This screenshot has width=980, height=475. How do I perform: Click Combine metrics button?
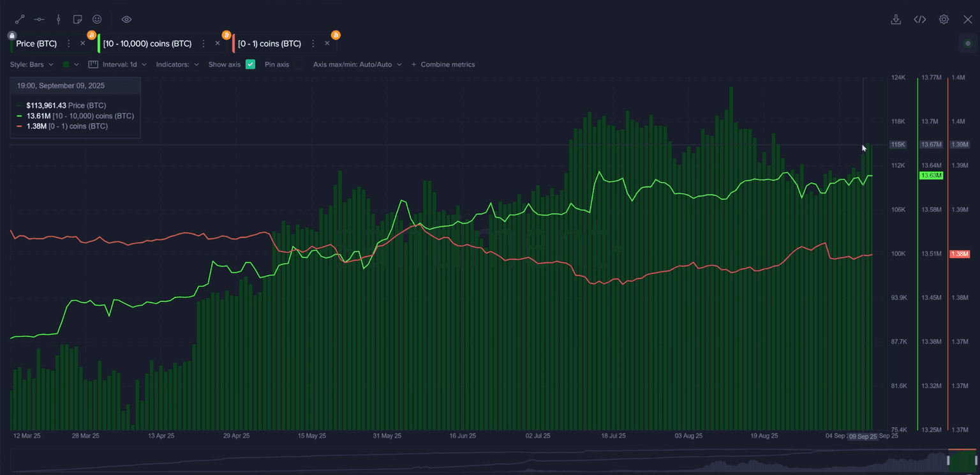tap(443, 64)
